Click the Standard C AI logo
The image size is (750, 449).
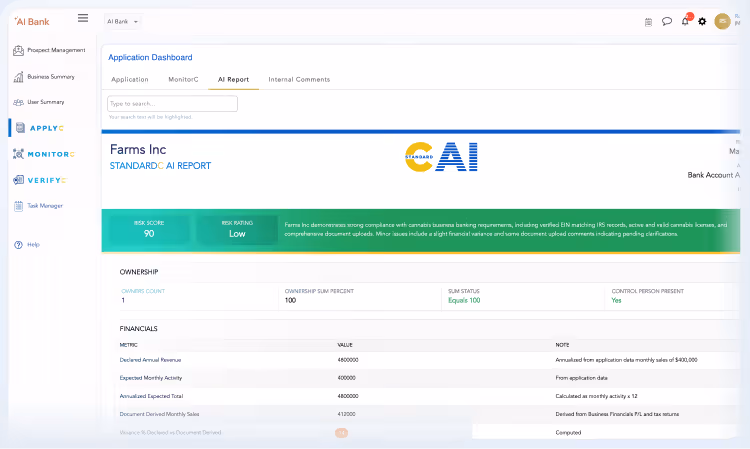tap(441, 157)
